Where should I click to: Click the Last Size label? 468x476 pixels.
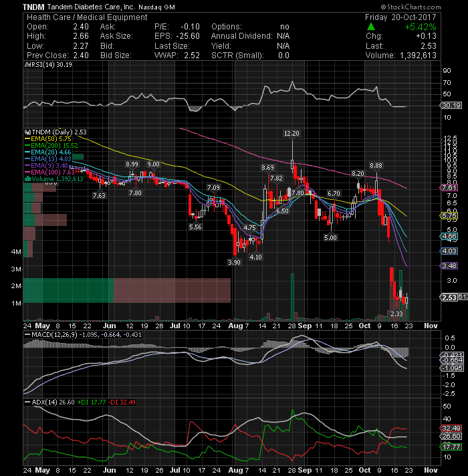click(172, 46)
